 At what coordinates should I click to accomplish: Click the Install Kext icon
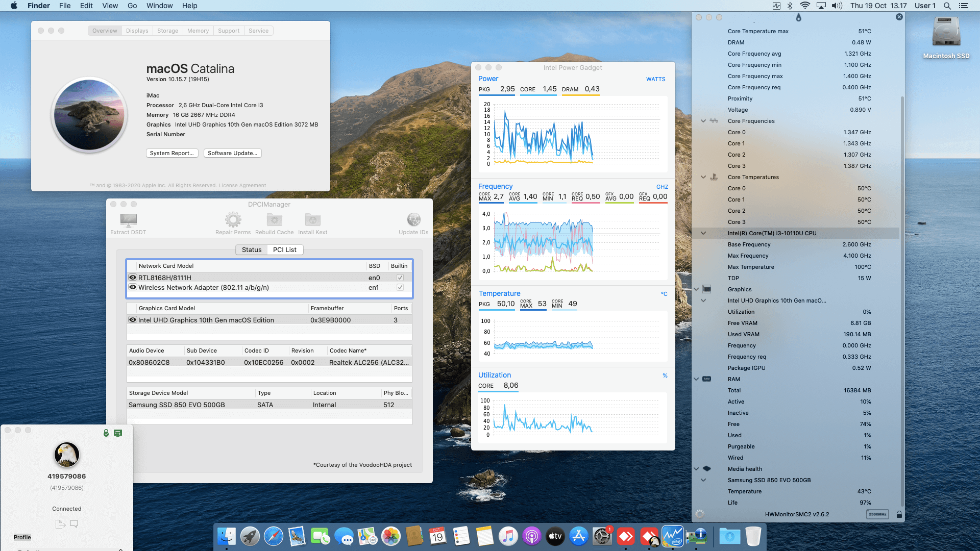click(x=313, y=220)
